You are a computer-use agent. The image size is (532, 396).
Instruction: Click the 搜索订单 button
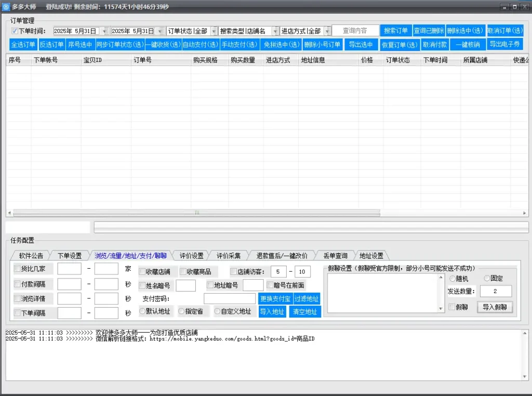tap(396, 31)
